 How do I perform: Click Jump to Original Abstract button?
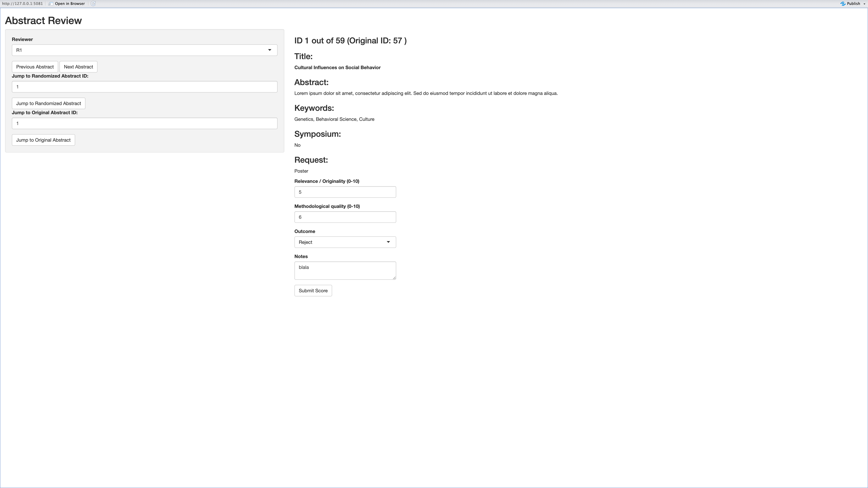point(43,140)
